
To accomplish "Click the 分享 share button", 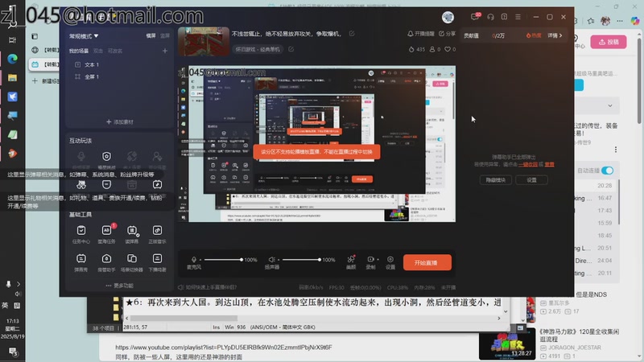I will (448, 34).
